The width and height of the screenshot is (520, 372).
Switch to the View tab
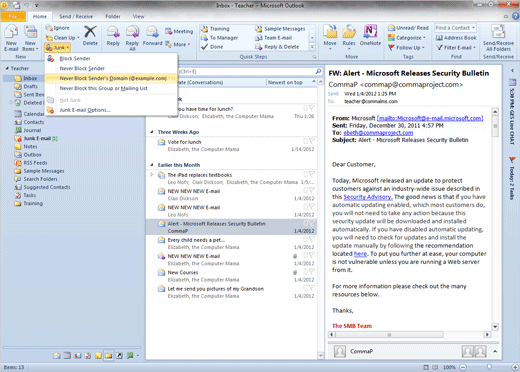pos(138,16)
